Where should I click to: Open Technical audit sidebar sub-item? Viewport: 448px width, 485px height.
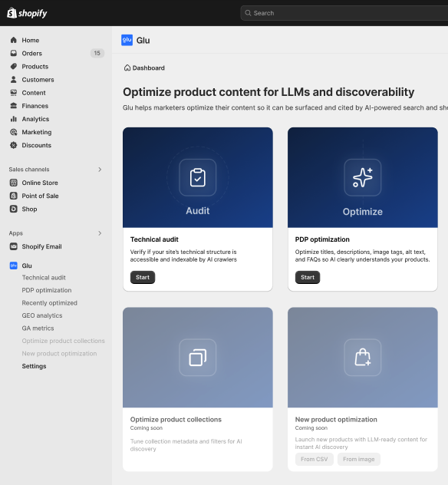(x=44, y=278)
